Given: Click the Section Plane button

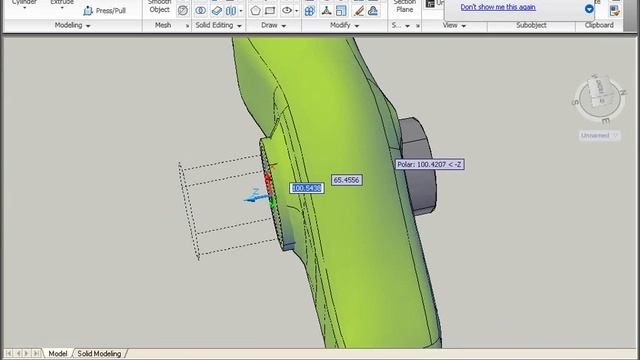Looking at the screenshot, I should point(404,6).
